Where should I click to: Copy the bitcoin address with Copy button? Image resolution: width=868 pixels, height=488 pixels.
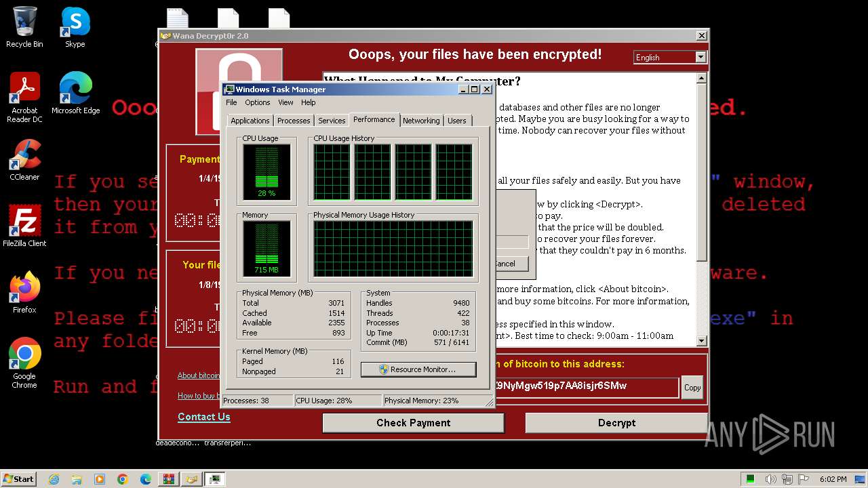[x=692, y=388]
